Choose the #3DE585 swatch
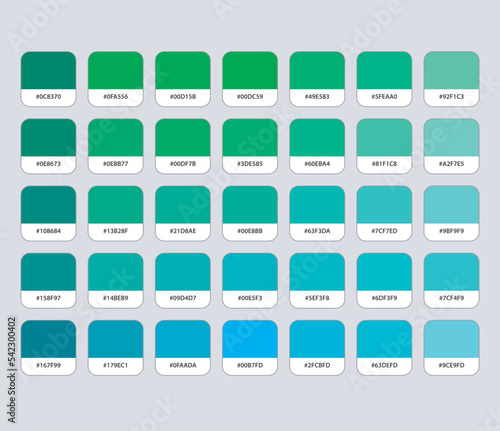The height and width of the screenshot is (431, 500). click(250, 146)
